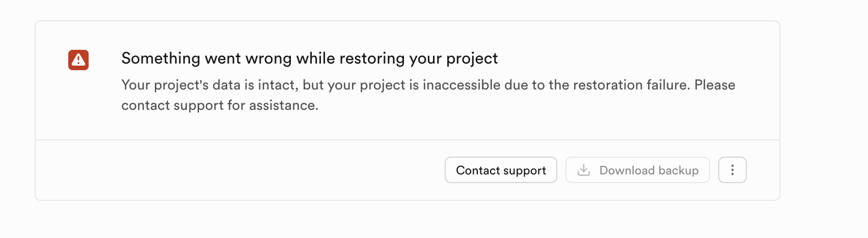
Task: Click the "inaccessible" word in the message
Action: [x=462, y=85]
